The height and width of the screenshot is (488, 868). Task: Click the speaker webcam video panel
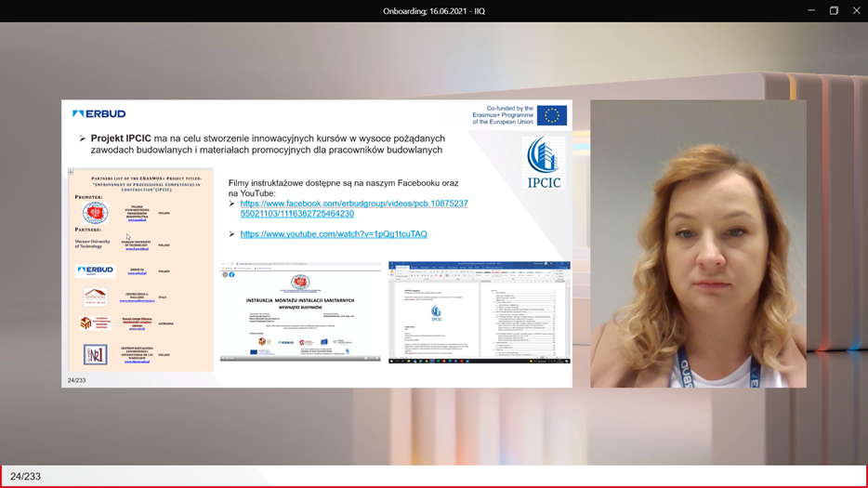point(698,244)
